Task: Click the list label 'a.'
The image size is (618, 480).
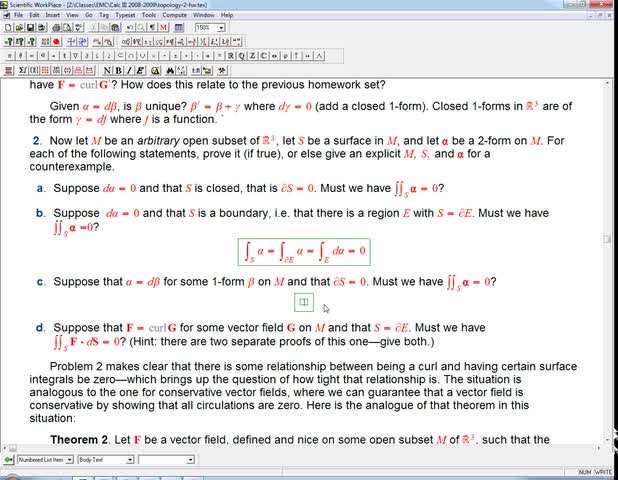Action: (x=41, y=188)
